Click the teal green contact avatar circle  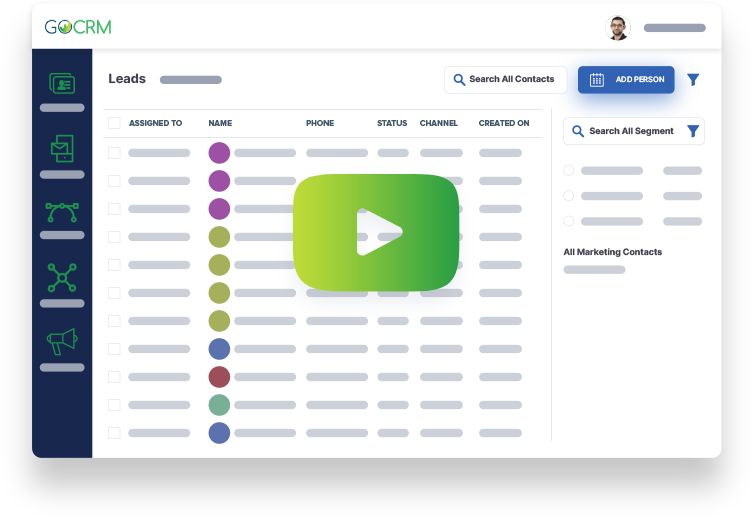(x=219, y=405)
